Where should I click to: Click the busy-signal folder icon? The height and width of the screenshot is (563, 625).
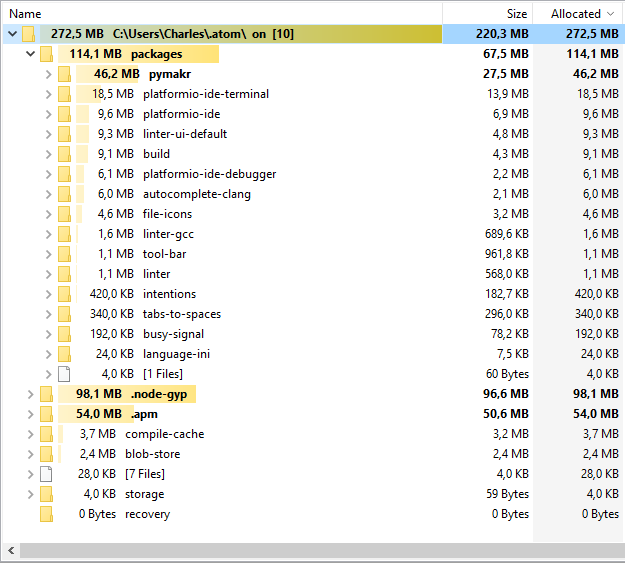(x=65, y=334)
